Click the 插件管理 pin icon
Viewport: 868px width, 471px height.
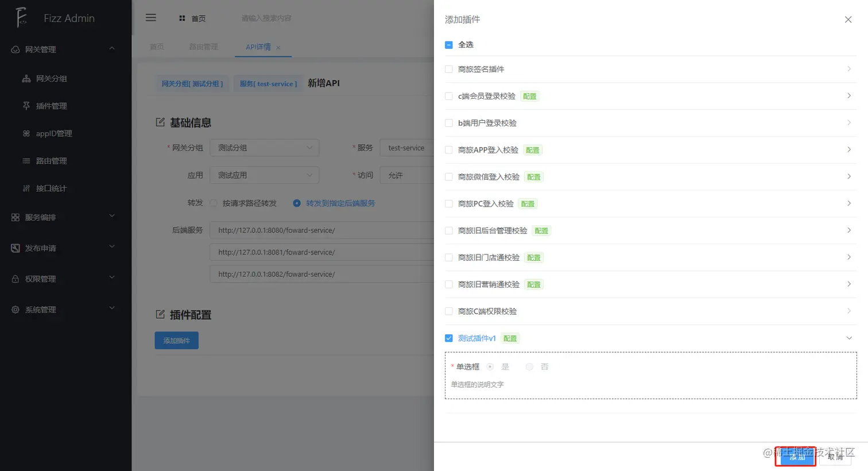(x=26, y=106)
